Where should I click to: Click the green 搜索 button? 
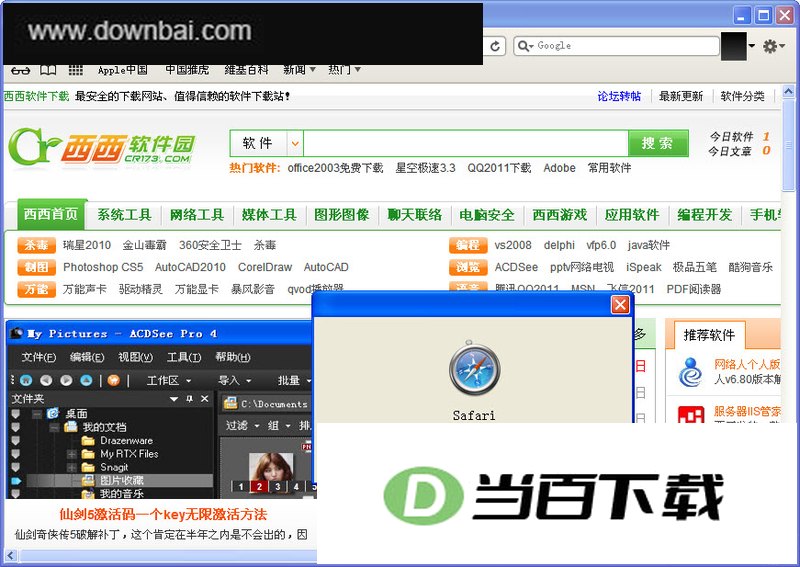coord(658,143)
